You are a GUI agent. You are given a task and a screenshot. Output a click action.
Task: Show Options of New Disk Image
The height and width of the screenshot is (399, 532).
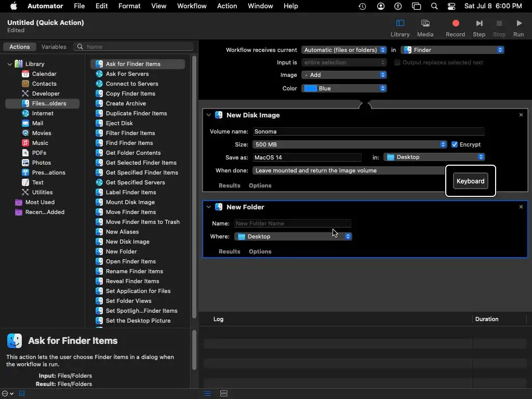(260, 185)
